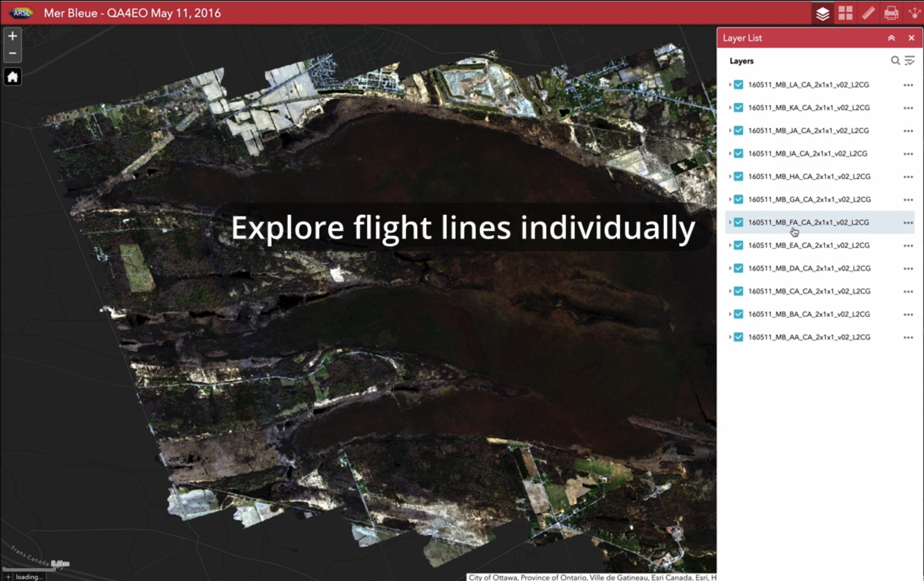Collapse the Layer List panel

point(891,38)
